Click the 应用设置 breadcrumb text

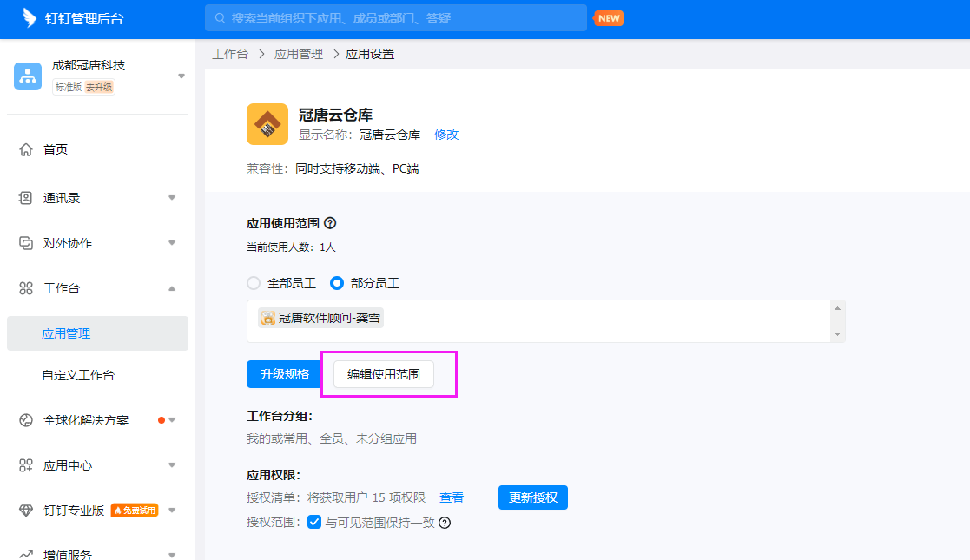370,55
